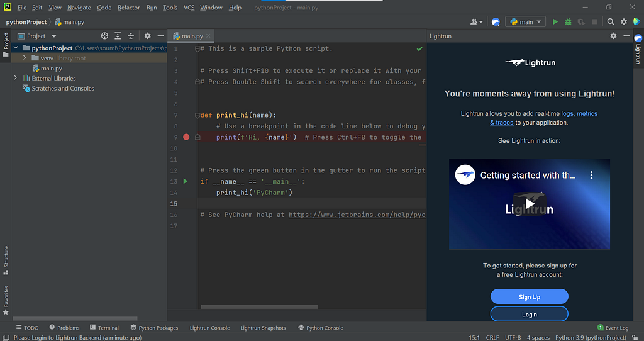
Task: Open the main run configuration dropdown
Action: click(525, 22)
